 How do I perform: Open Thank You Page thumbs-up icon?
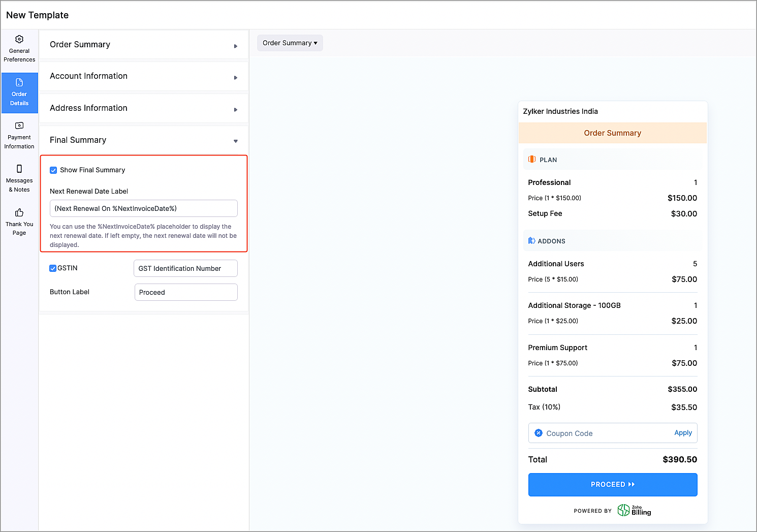[x=19, y=212]
